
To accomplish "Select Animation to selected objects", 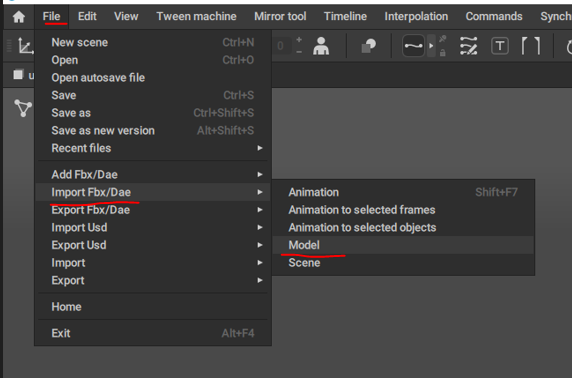I will [x=403, y=227].
